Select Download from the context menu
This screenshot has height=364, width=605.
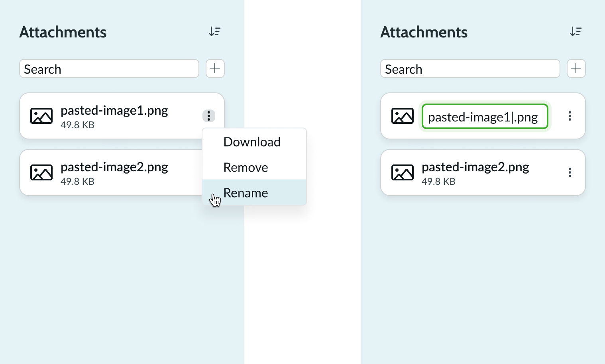pyautogui.click(x=252, y=142)
